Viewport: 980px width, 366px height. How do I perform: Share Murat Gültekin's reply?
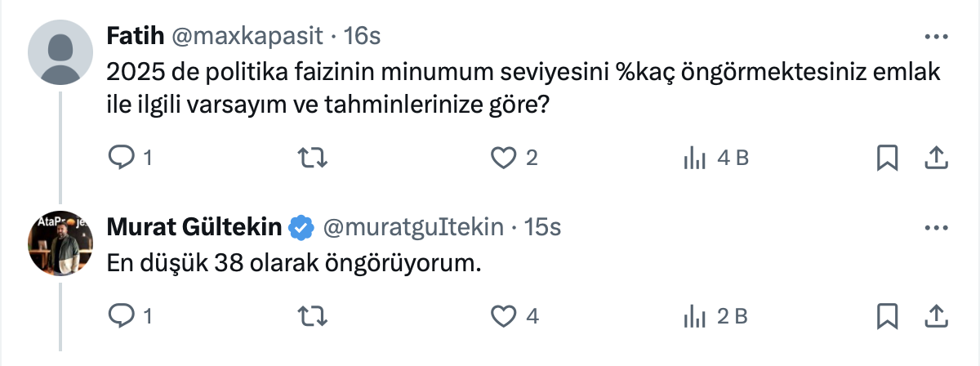[x=937, y=315]
